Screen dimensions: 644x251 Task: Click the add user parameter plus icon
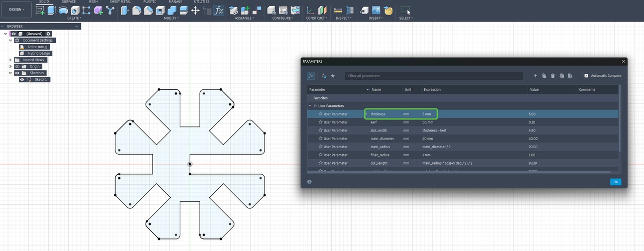click(x=535, y=76)
